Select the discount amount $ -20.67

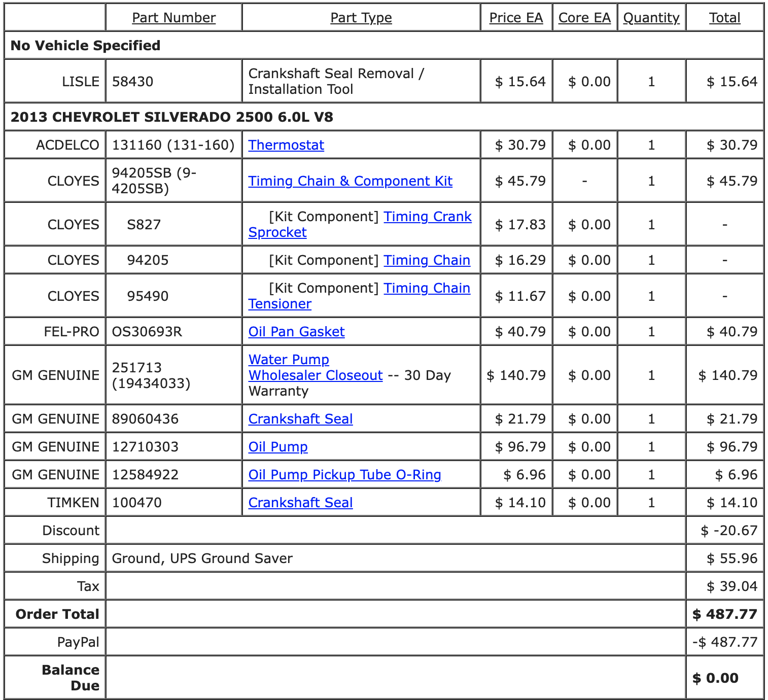[x=729, y=531]
